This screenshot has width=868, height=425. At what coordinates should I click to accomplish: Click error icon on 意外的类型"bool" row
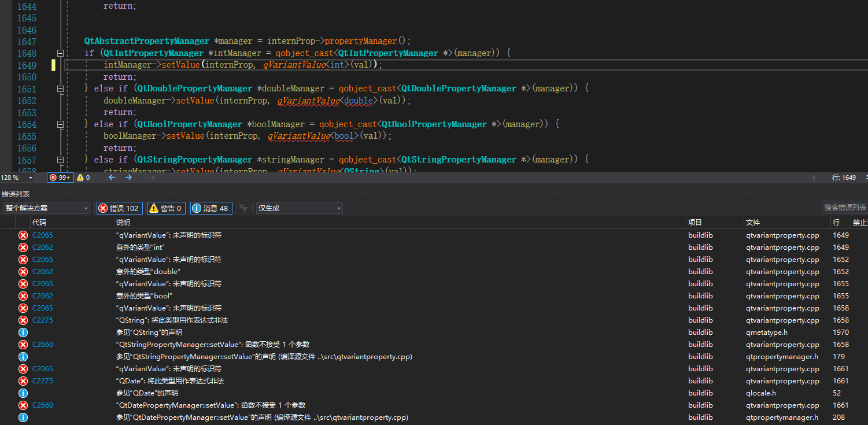click(23, 296)
